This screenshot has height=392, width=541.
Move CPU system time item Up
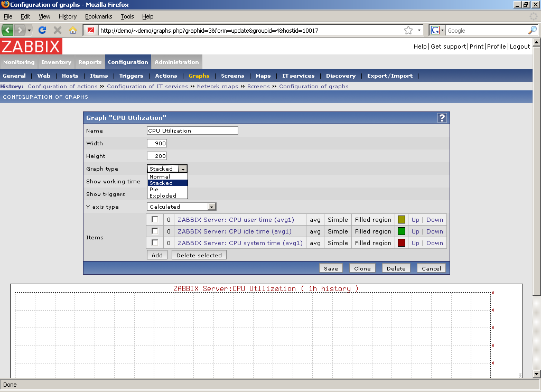coord(415,243)
